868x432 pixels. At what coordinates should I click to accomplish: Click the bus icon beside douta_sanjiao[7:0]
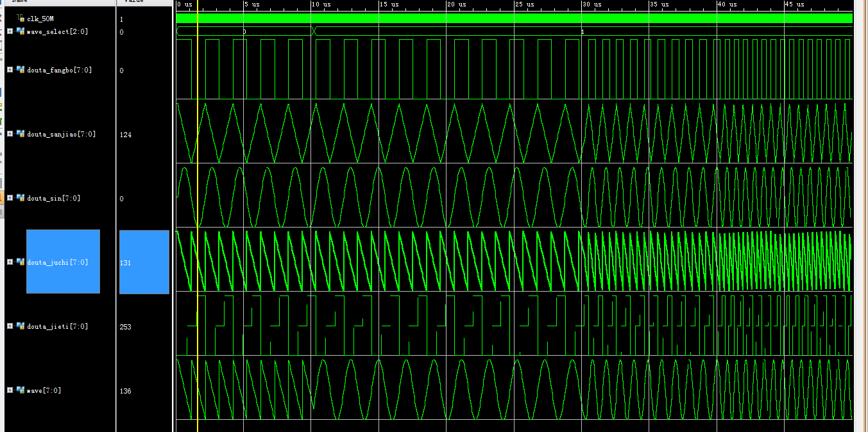click(20, 134)
